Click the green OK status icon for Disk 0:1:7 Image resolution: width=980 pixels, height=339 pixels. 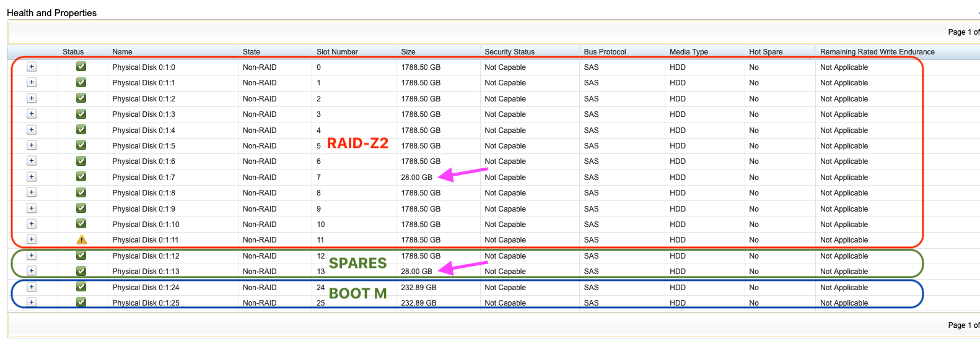[81, 176]
